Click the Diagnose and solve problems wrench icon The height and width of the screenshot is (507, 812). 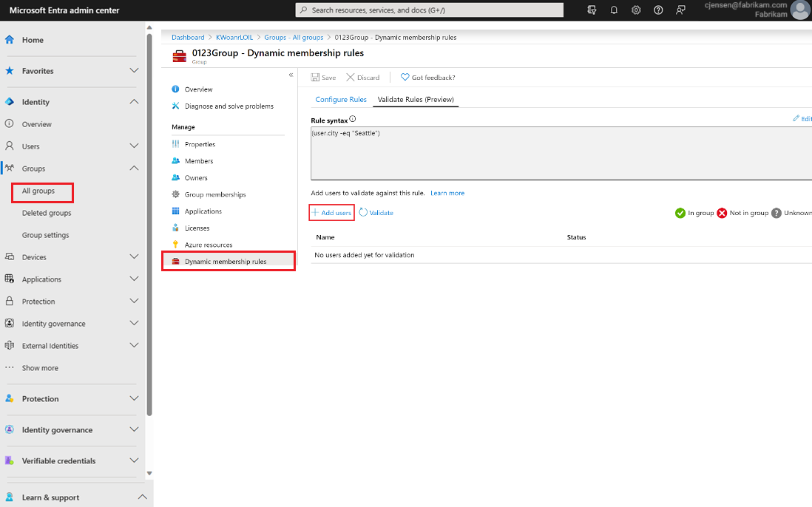tap(175, 106)
